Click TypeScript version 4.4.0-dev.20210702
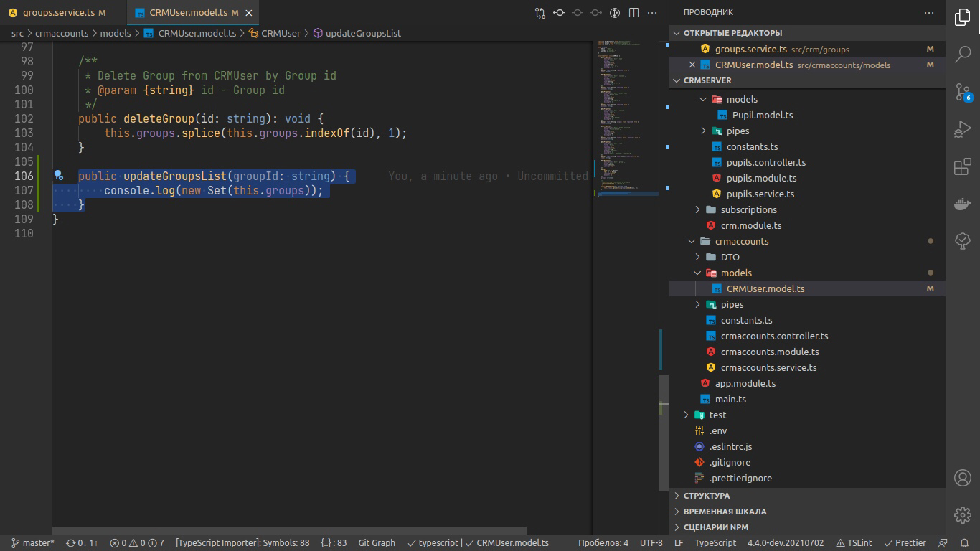The image size is (980, 551). click(x=786, y=543)
